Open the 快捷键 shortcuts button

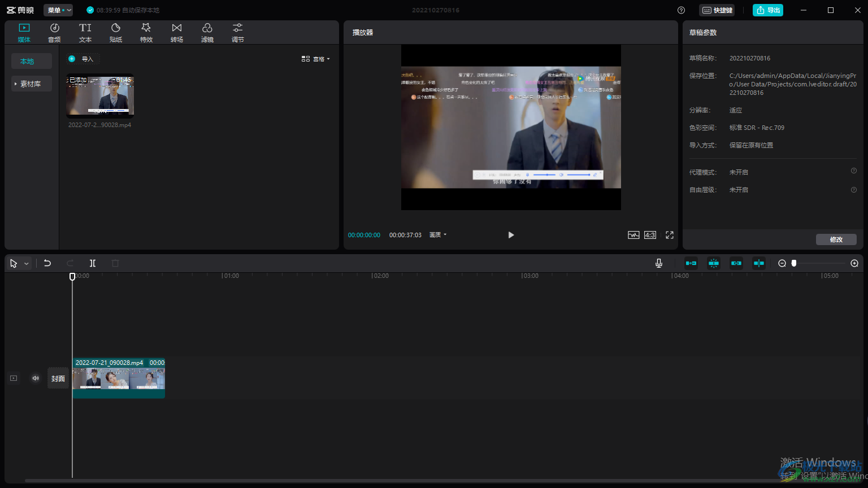[x=717, y=10]
